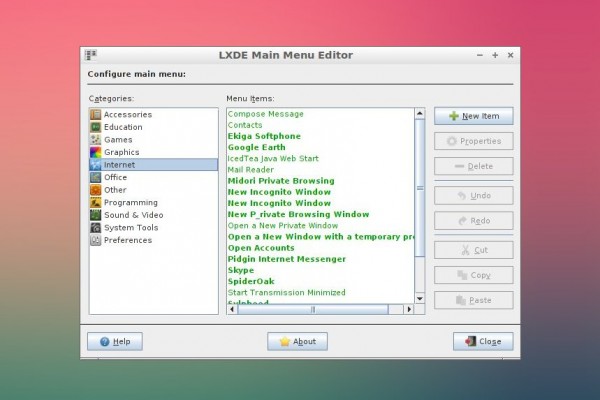Click the Preferences category icon
600x400 pixels.
point(96,240)
